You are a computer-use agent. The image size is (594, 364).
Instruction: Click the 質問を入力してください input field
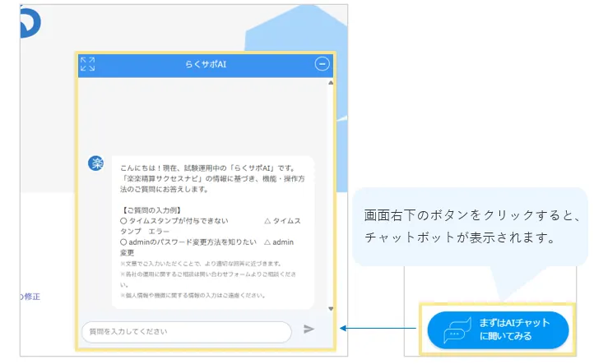[186, 332]
